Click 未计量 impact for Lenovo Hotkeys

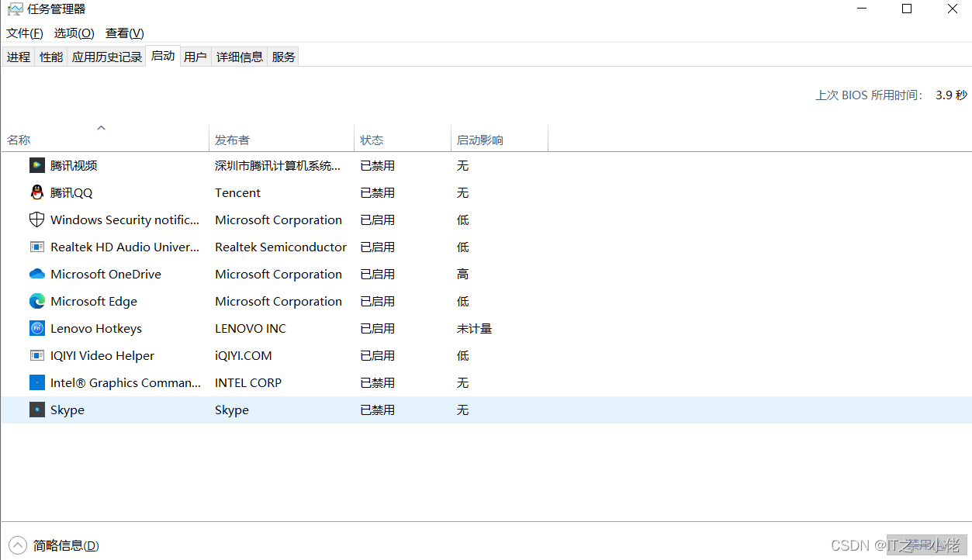point(475,328)
